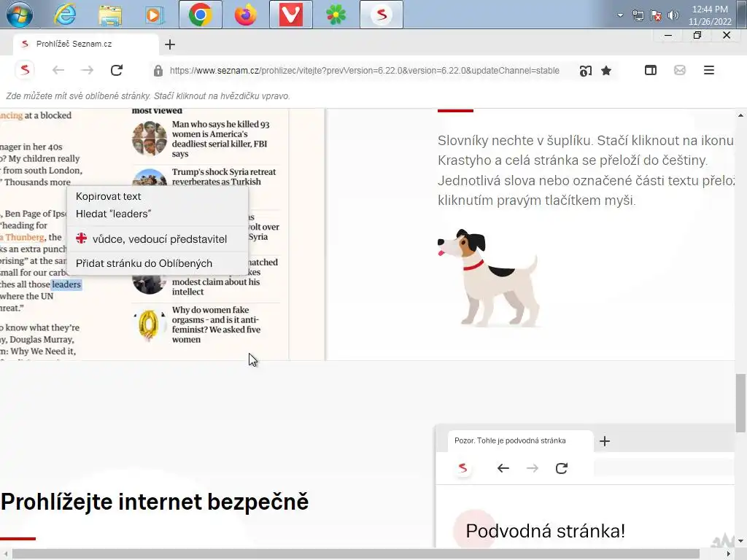747x560 pixels.
Task: Switch to Google Chrome in taskbar
Action: [x=200, y=15]
